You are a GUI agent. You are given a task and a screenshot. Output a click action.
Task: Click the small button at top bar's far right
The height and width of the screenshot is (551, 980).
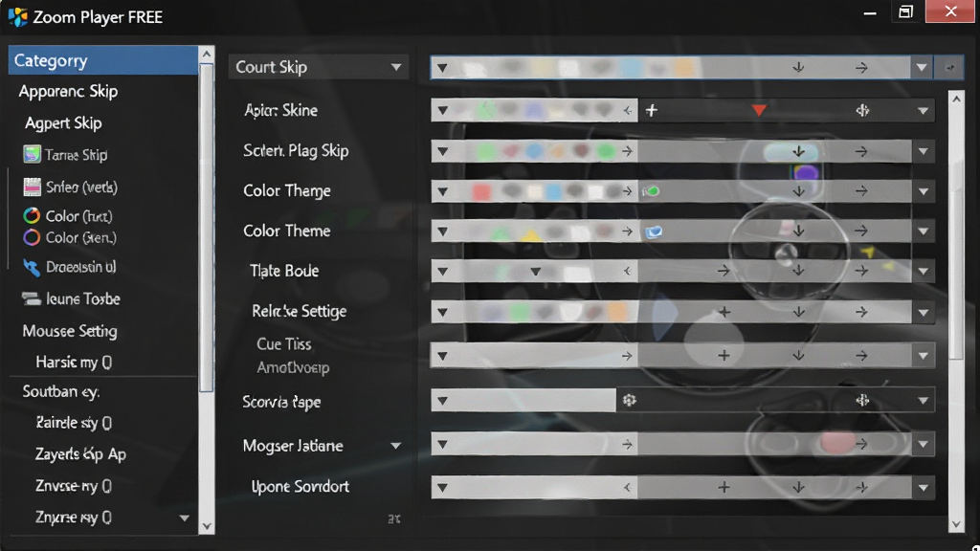pos(949,68)
